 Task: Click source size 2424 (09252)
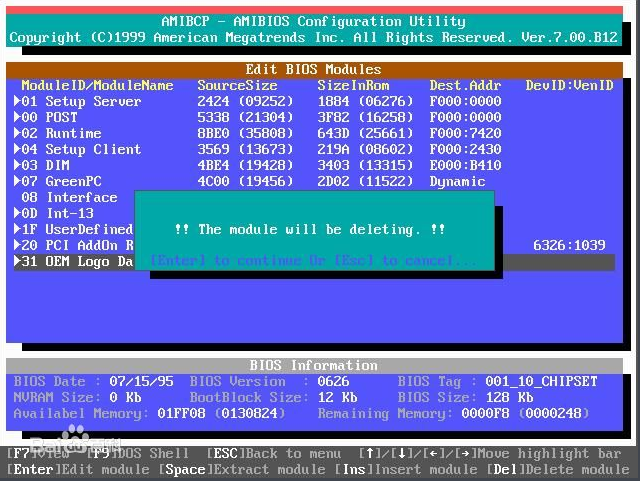[245, 101]
